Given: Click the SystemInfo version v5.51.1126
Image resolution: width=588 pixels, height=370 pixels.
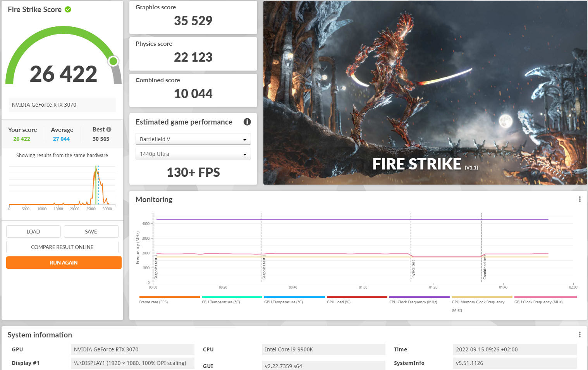Looking at the screenshot, I should point(514,363).
